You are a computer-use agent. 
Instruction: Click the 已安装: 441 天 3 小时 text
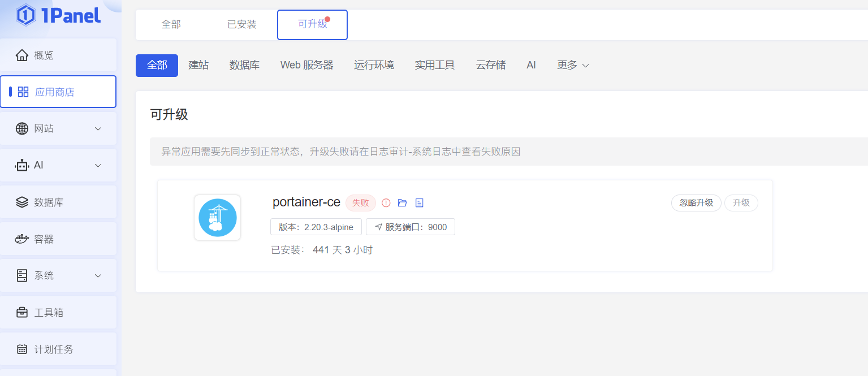point(322,250)
